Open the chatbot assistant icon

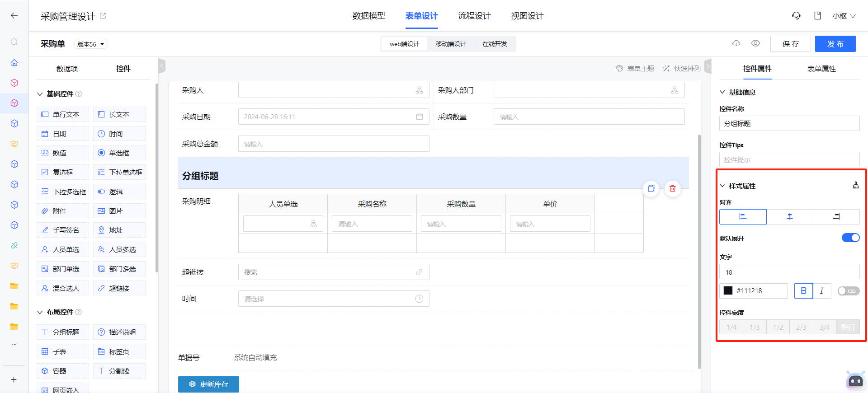coord(855,380)
